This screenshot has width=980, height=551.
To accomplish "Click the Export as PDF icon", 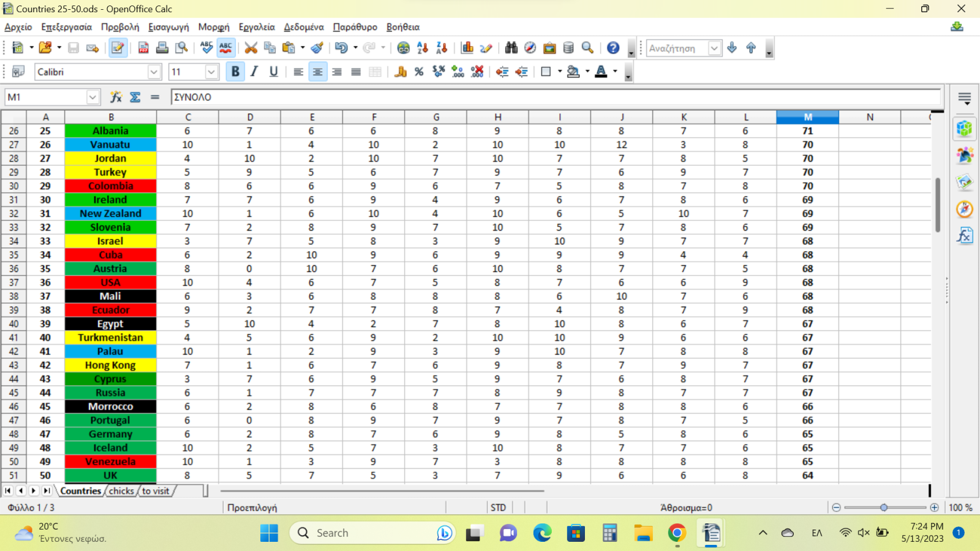I will pyautogui.click(x=143, y=48).
